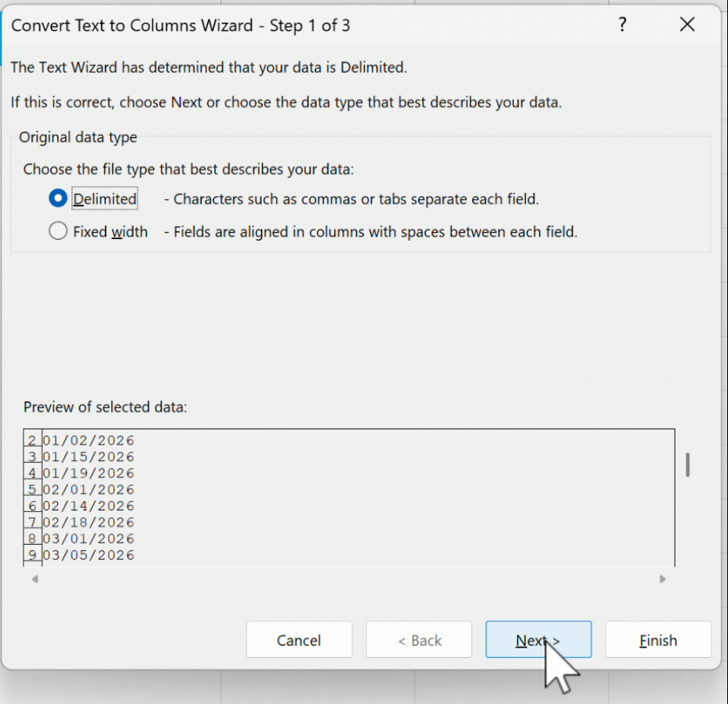Screen dimensions: 728x704
Task: Choose the 03/05/2026 row in the preview
Action: (x=89, y=556)
